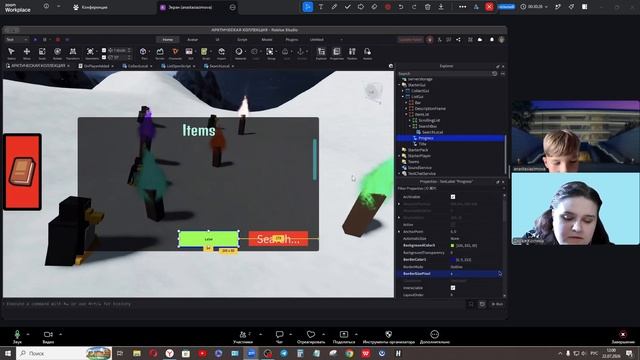Expand the StarterPlayer tree node
The image size is (640, 360).
coord(400,156)
